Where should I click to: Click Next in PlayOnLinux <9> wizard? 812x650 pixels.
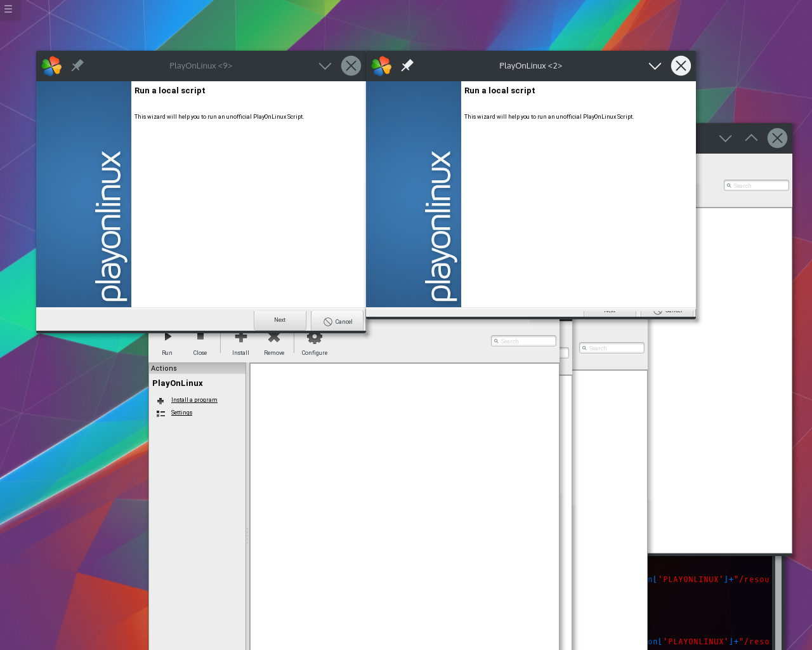click(280, 320)
